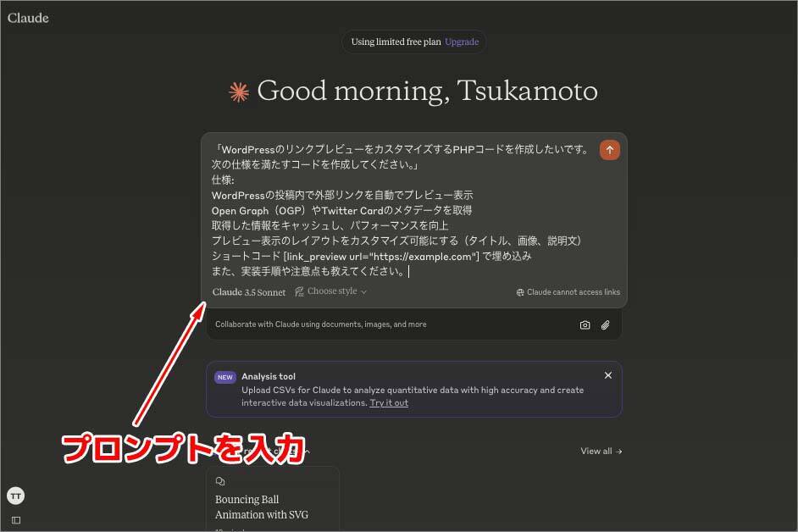Click the chat bubble icon on the Bouncing Ball card

[220, 481]
